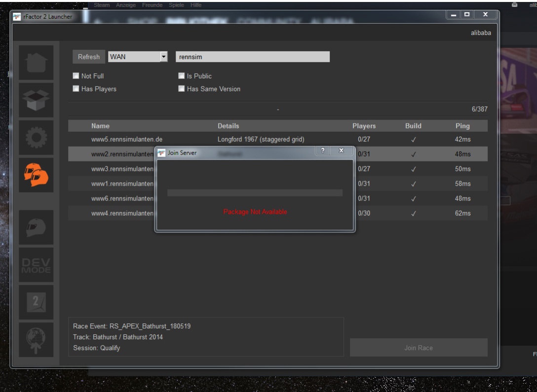Open the settings gear icon in sidebar
The height and width of the screenshot is (392, 537).
pyautogui.click(x=36, y=138)
